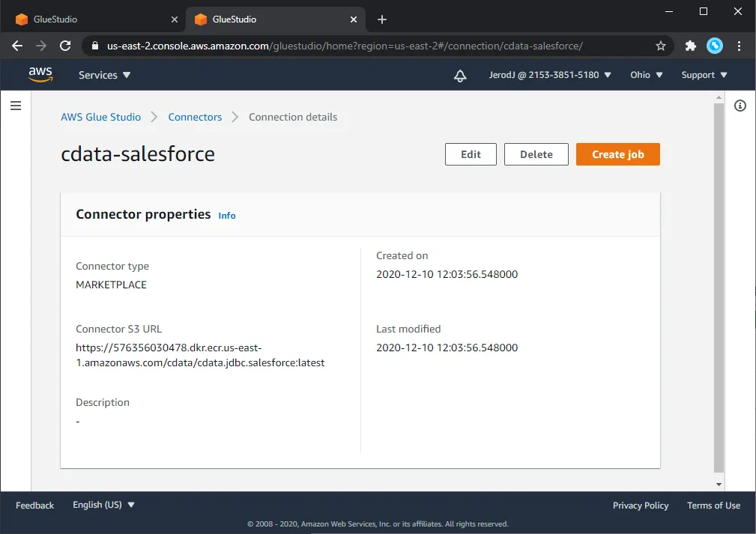Open AWS notifications bell

tap(460, 74)
